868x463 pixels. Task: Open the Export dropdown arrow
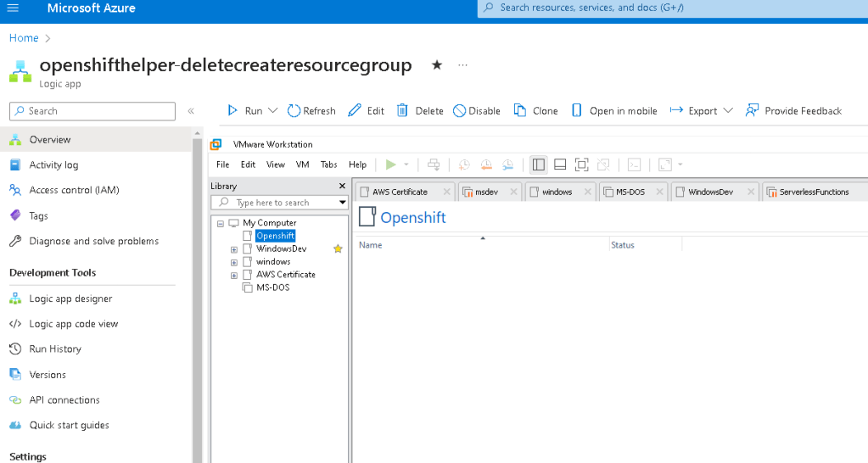click(728, 110)
